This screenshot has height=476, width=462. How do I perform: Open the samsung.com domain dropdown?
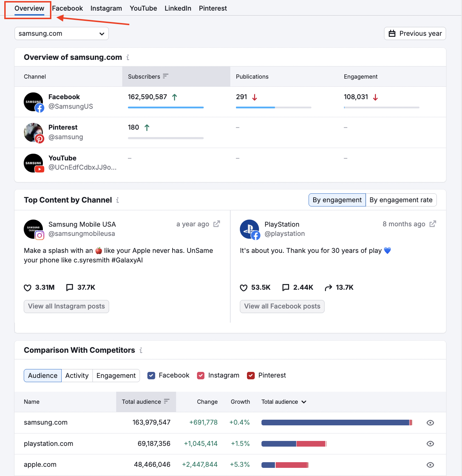point(61,33)
